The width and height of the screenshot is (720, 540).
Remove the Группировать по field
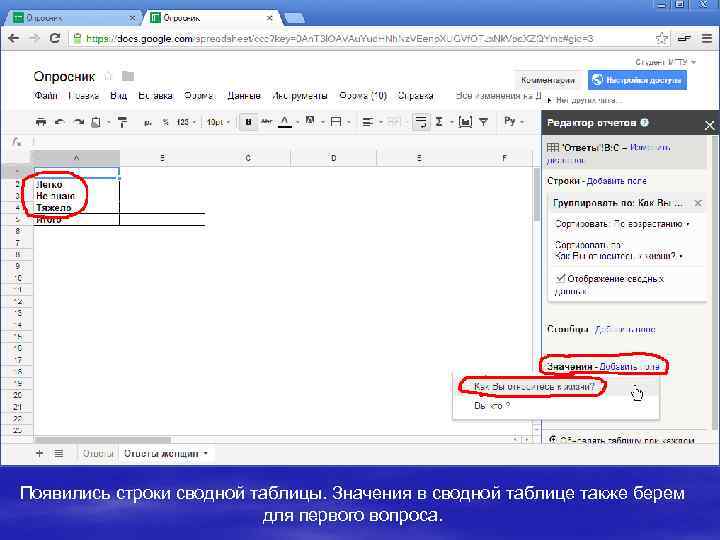click(x=698, y=203)
